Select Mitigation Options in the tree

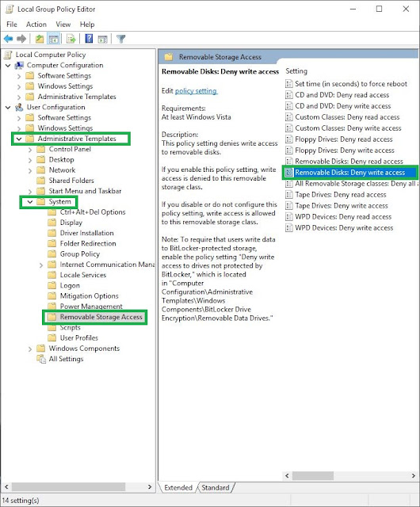90,296
